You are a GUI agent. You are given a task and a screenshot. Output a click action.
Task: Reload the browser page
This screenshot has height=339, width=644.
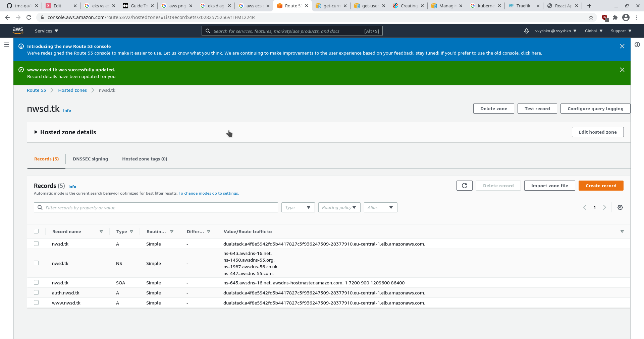tap(29, 17)
